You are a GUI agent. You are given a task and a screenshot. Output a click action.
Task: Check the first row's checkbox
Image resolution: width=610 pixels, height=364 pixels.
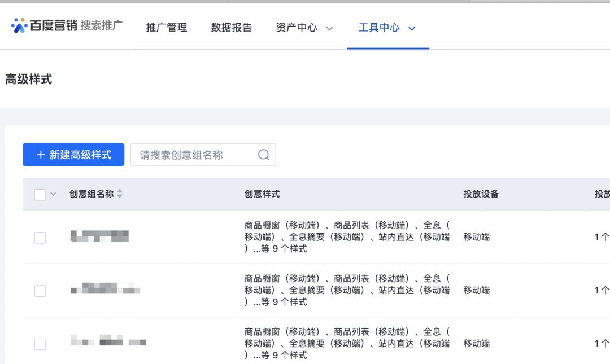tap(40, 237)
